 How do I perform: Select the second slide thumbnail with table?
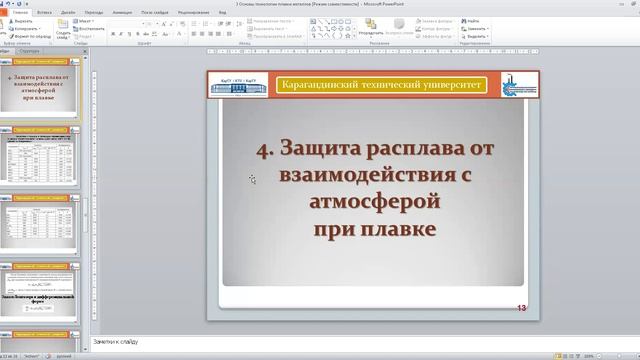[39, 157]
